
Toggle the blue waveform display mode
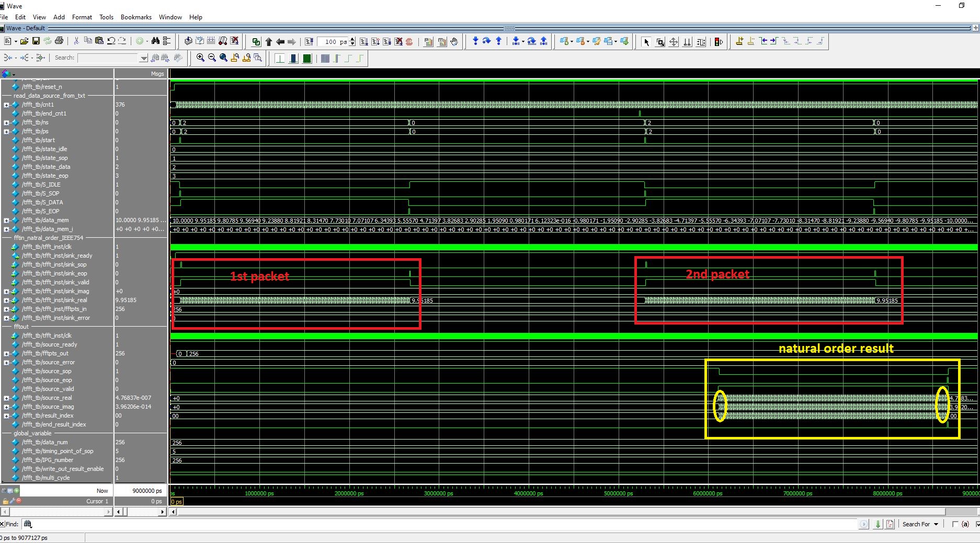293,58
